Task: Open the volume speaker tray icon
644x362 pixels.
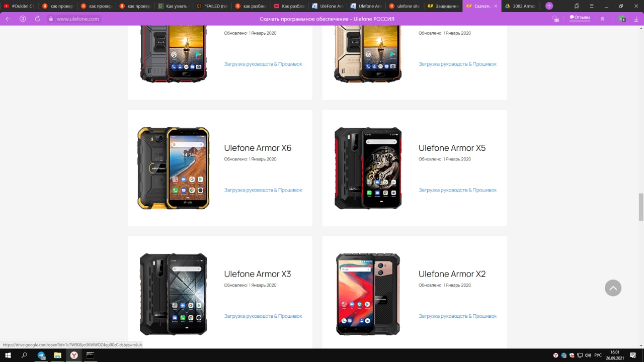Action: pyautogui.click(x=588, y=355)
